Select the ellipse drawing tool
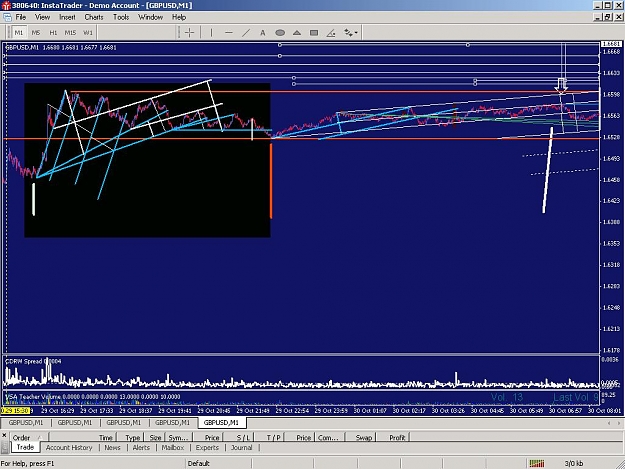 point(280,33)
